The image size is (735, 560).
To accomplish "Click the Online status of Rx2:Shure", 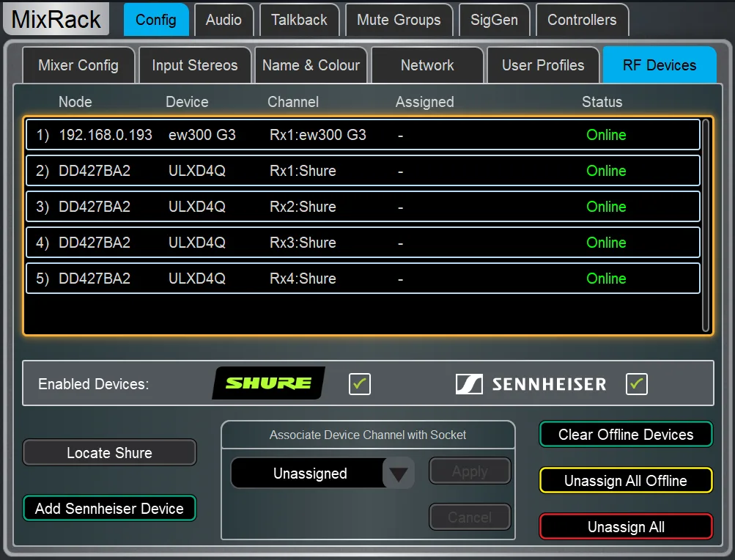I will pyautogui.click(x=606, y=207).
